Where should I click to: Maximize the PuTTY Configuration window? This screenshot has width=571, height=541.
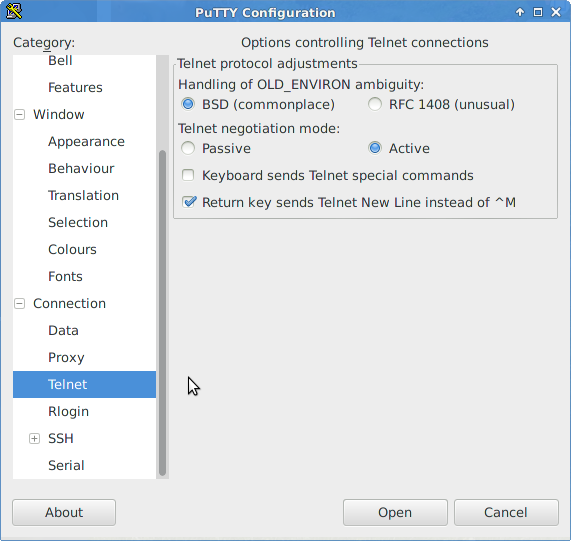click(x=538, y=12)
